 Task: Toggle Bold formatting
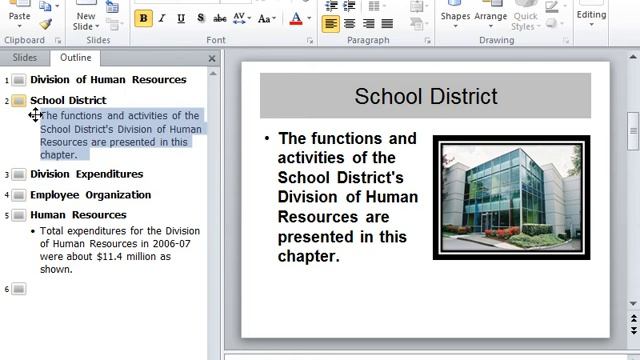(x=143, y=18)
